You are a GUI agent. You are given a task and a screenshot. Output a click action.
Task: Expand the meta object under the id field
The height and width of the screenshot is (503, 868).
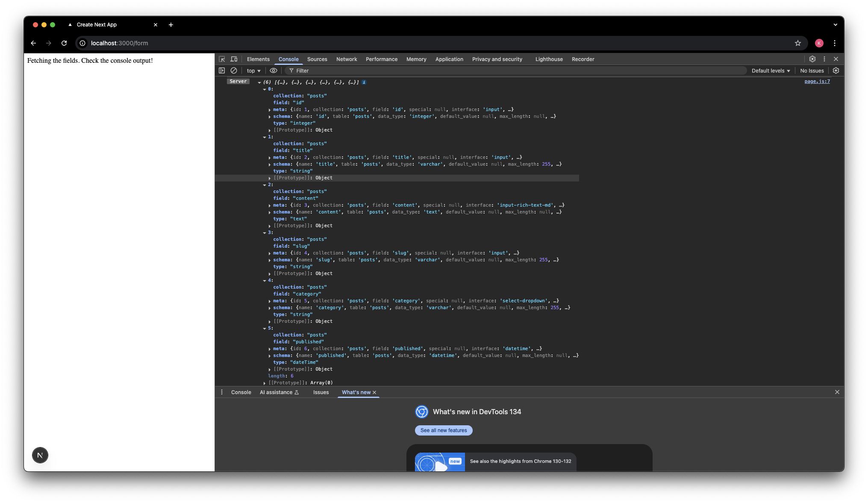(269, 109)
